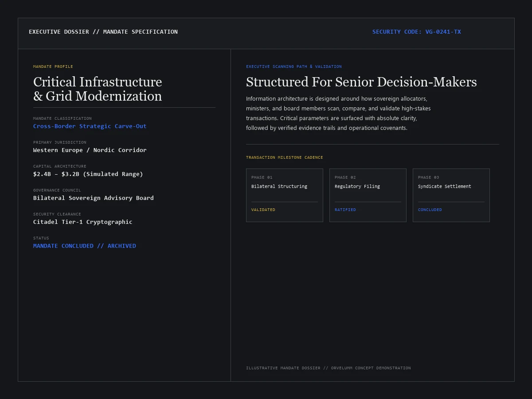Click the 'Information architecture is designed' paragraph
The height and width of the screenshot is (399, 532).
(338, 113)
